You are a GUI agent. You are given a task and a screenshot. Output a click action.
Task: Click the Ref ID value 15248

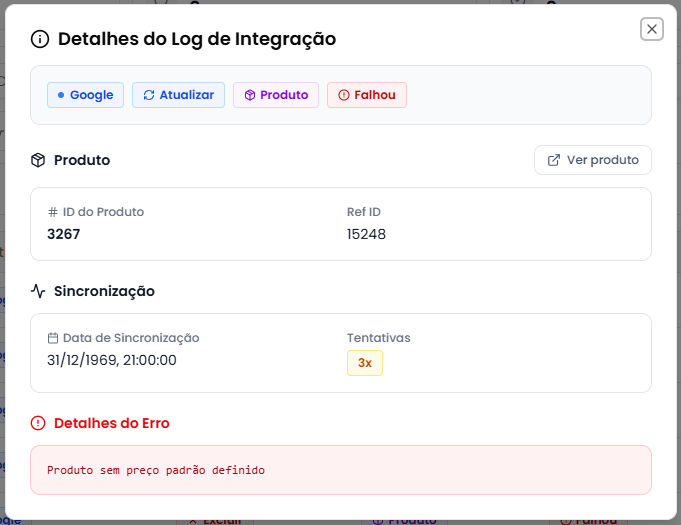(366, 234)
